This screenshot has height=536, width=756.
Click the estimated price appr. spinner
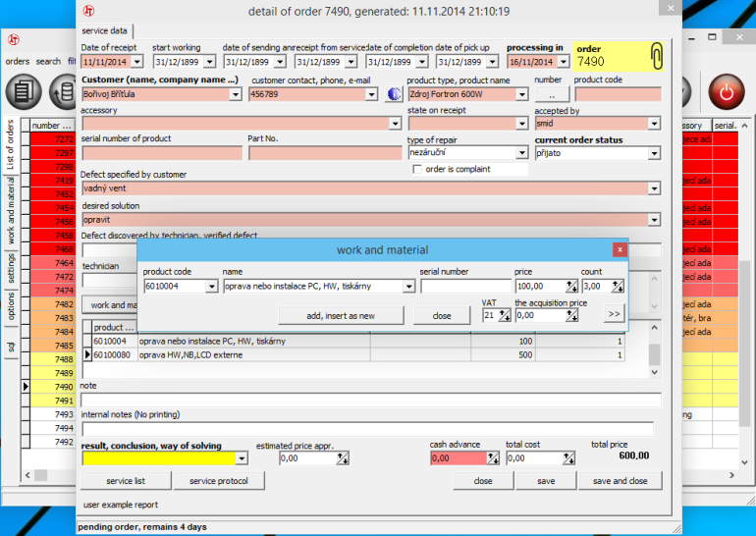tap(343, 458)
